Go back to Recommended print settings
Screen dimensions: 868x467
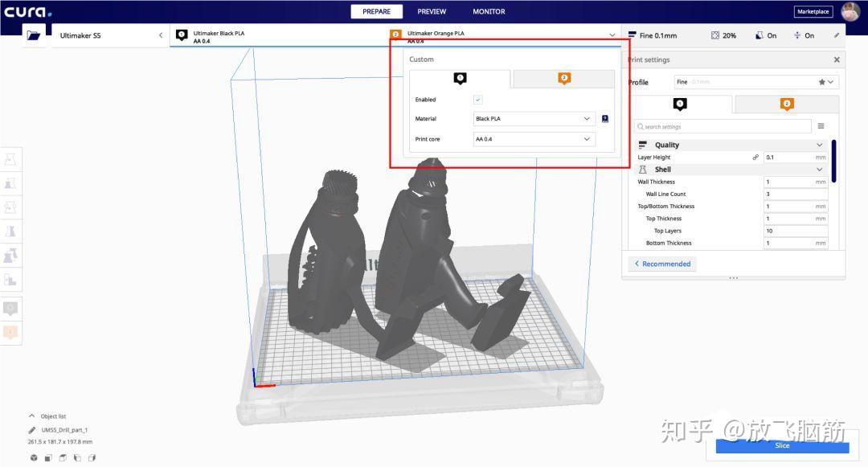pos(661,264)
